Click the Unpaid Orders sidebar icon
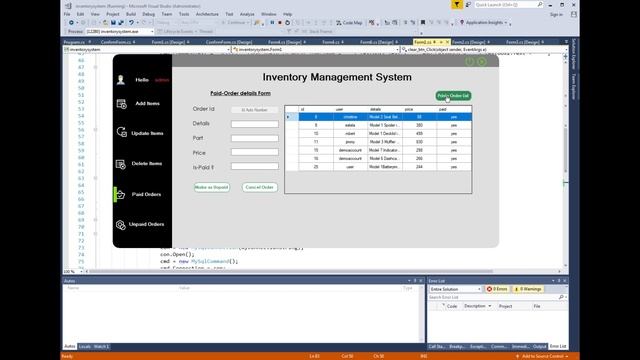 pyautogui.click(x=120, y=224)
